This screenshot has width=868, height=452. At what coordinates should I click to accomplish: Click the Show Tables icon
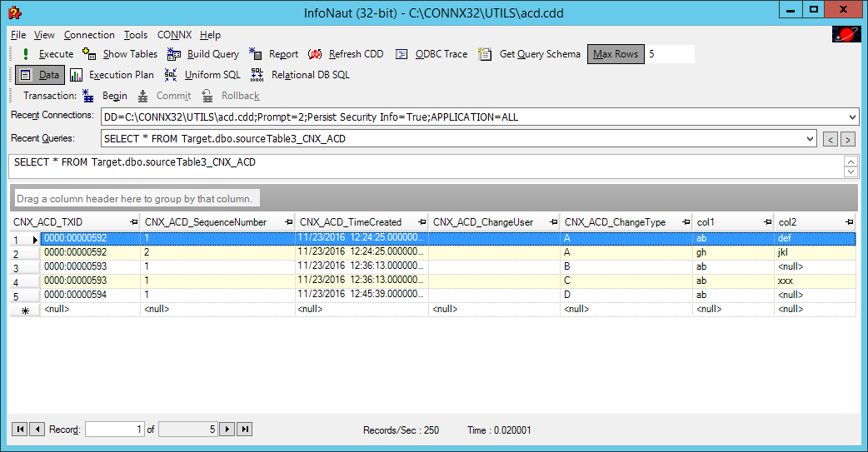point(89,53)
